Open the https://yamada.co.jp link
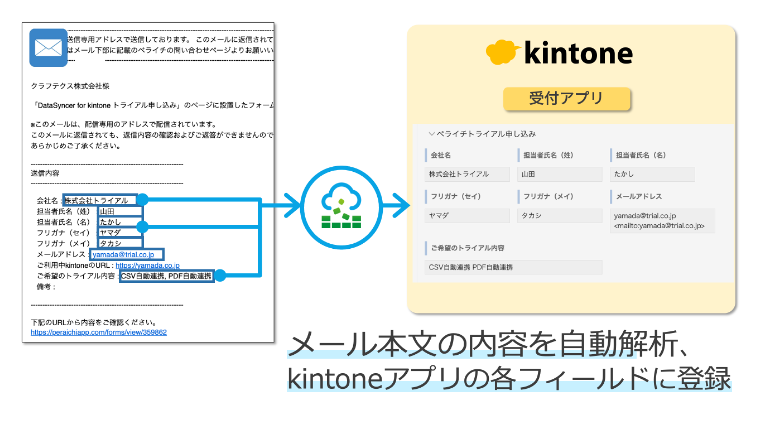The width and height of the screenshot is (774, 446). point(148,265)
